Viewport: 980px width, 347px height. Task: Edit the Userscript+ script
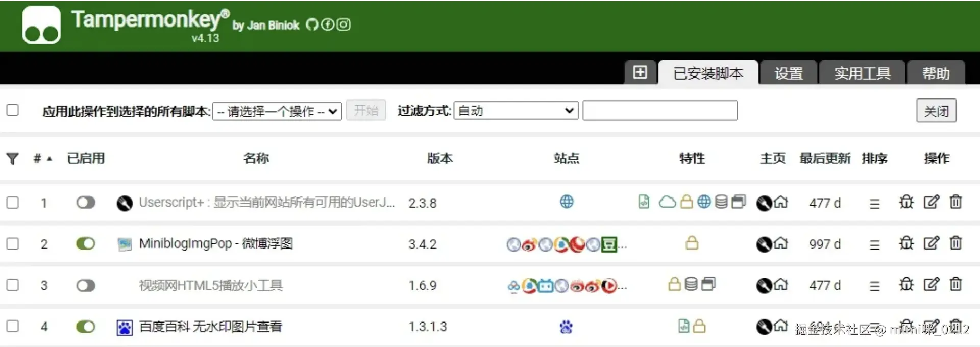(x=931, y=202)
